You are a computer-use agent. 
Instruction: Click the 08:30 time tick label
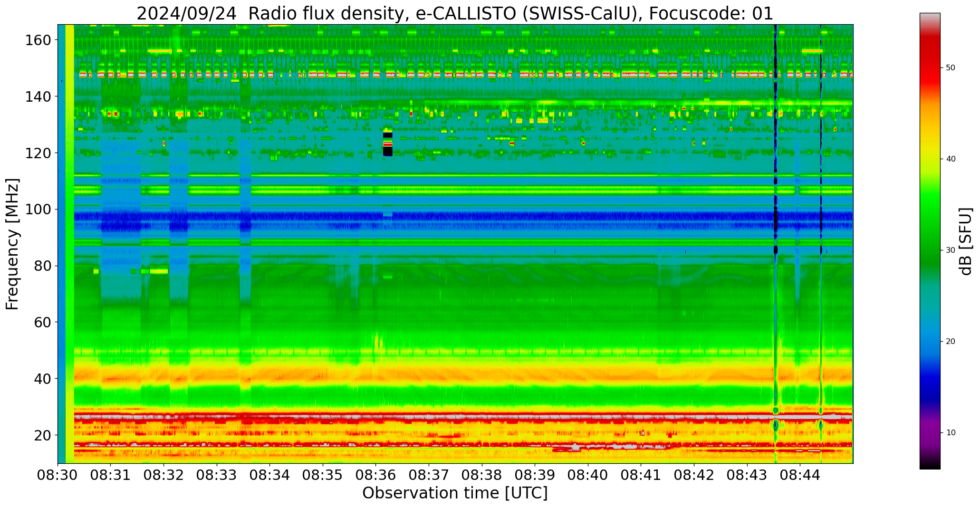pos(58,476)
